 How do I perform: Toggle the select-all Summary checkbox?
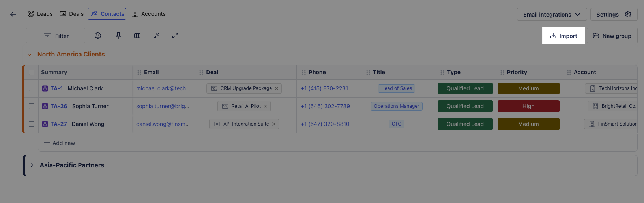tap(32, 72)
